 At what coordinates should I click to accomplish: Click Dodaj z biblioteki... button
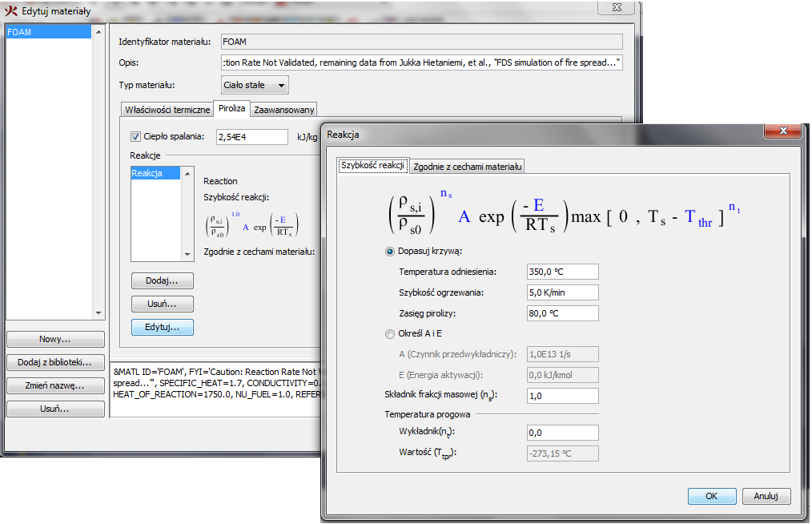(x=55, y=363)
